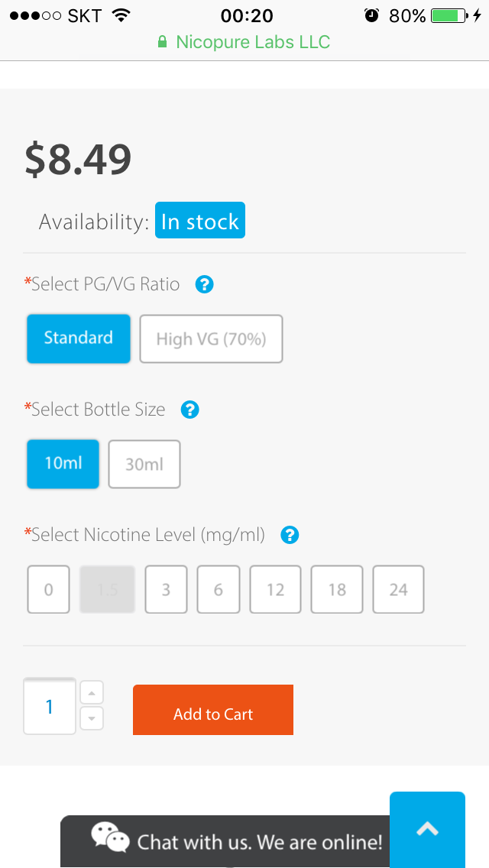Increase quantity with up arrow
Screen dimensions: 489x868
(x=92, y=693)
